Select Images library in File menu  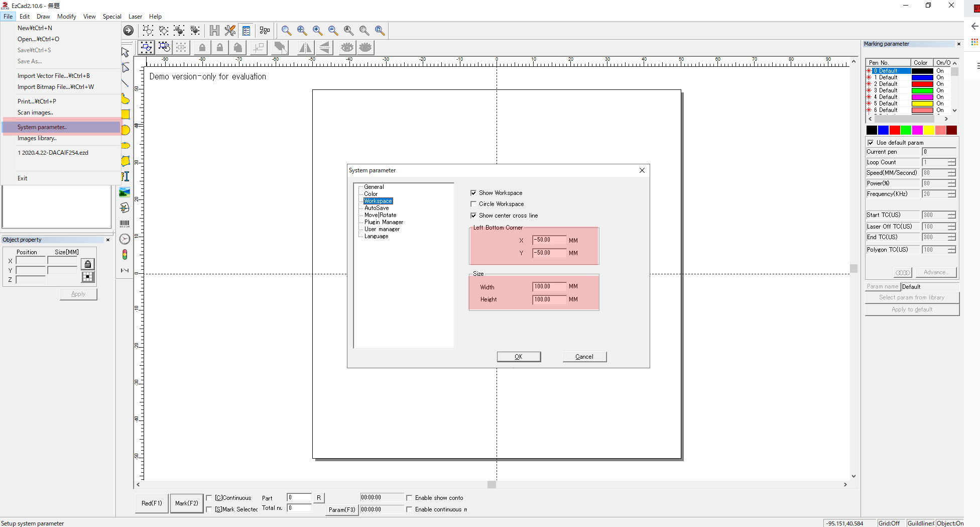click(61, 138)
